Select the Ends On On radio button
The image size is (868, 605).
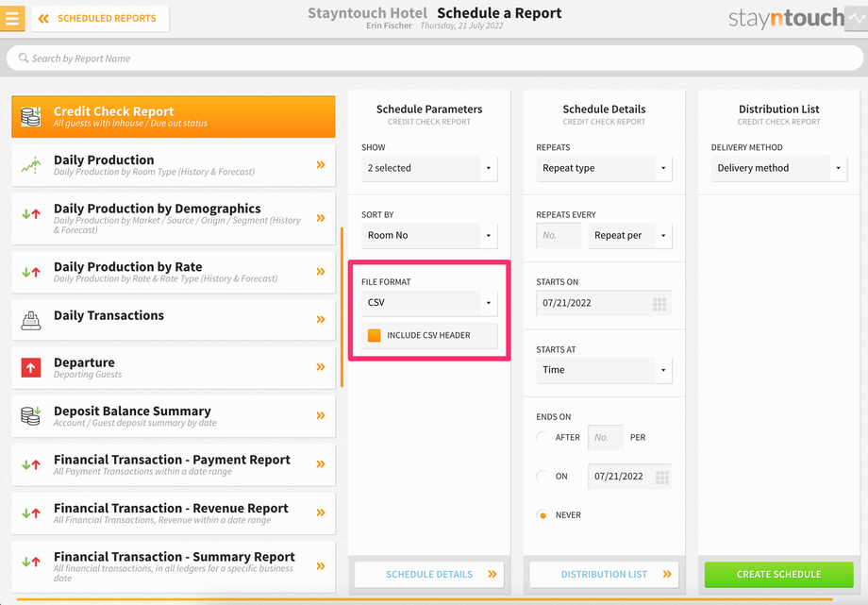point(542,476)
